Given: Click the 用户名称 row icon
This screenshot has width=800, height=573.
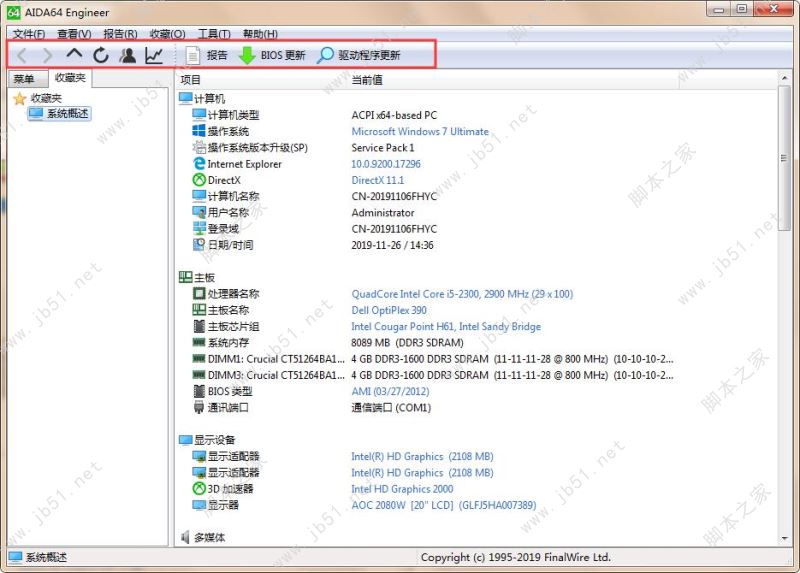Looking at the screenshot, I should [198, 212].
